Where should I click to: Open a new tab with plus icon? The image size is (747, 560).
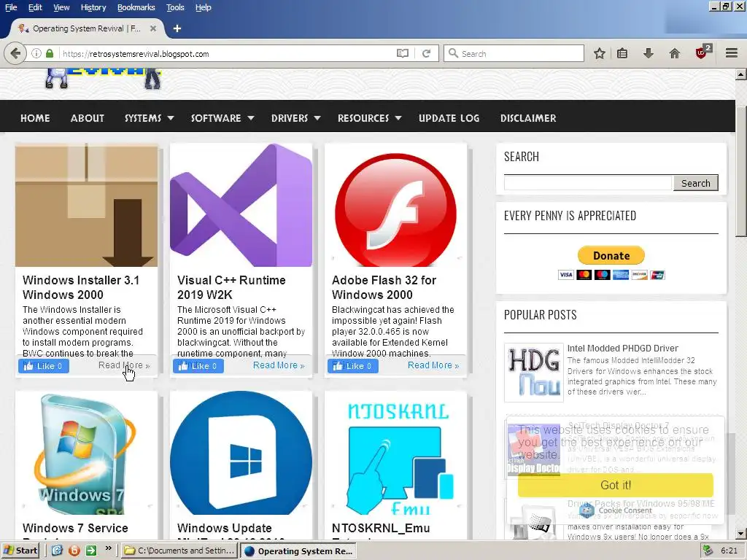[177, 28]
